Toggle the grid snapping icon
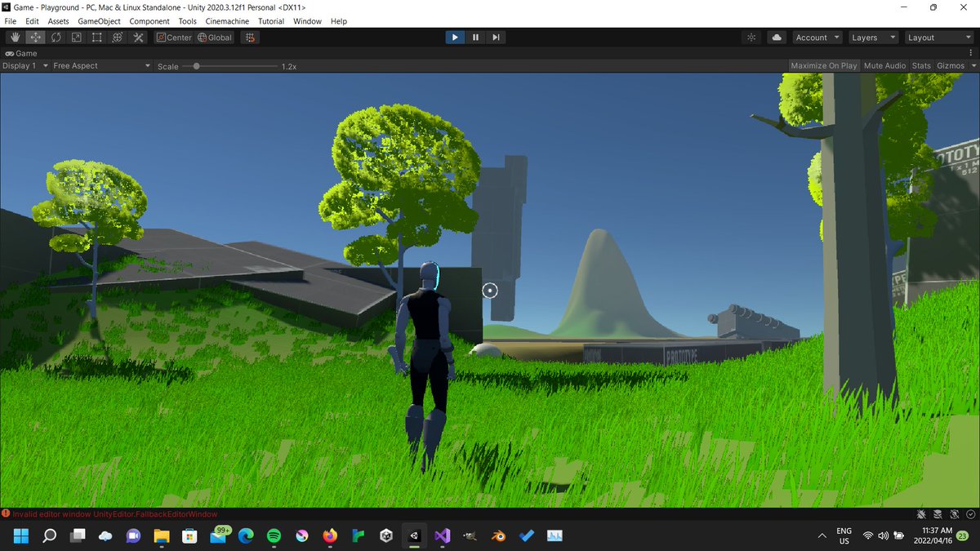This screenshot has height=551, width=980. (250, 38)
